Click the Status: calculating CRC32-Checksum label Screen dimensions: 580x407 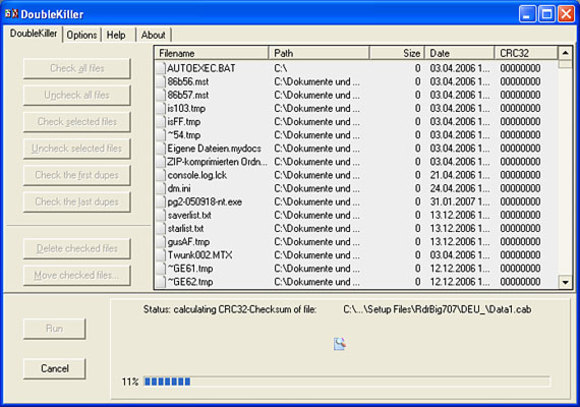pos(230,309)
